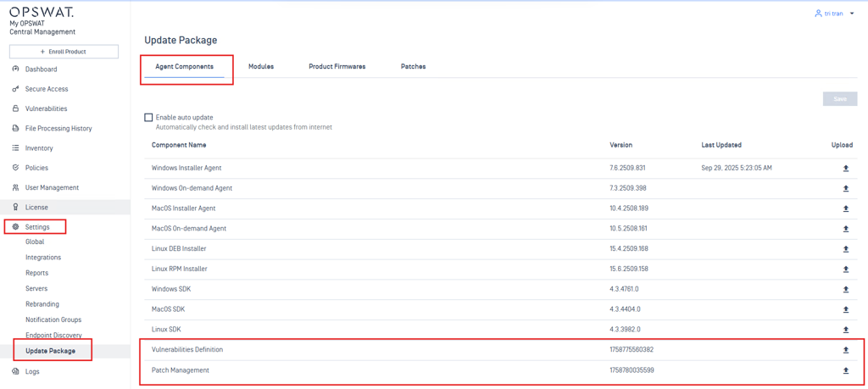
Task: Click the Secure Access key icon
Action: 15,89
